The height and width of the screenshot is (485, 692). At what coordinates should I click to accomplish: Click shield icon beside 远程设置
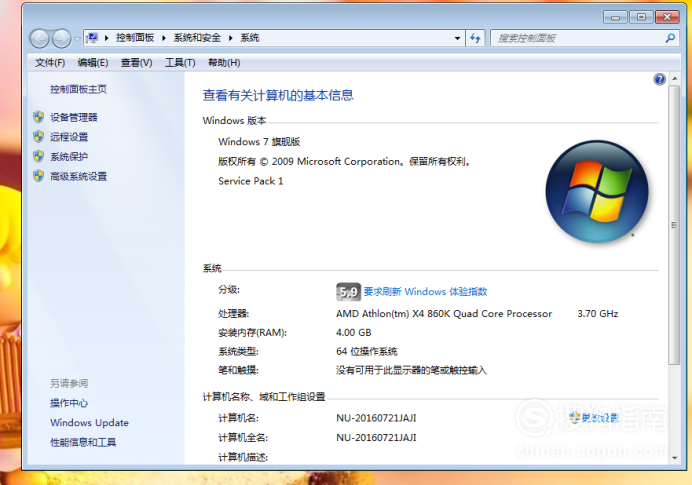point(39,136)
